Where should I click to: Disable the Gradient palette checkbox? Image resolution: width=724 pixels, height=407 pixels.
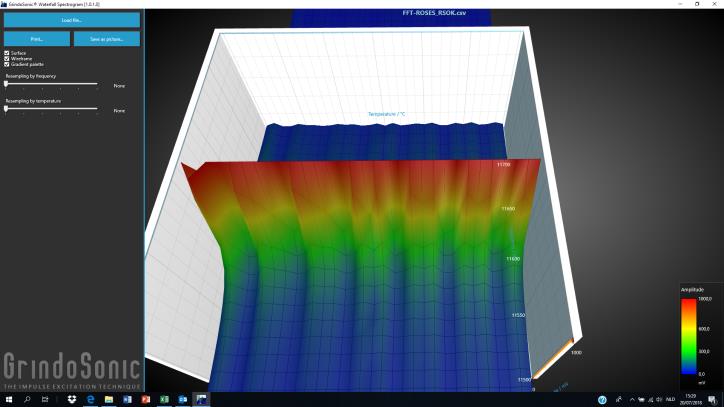(x=8, y=64)
